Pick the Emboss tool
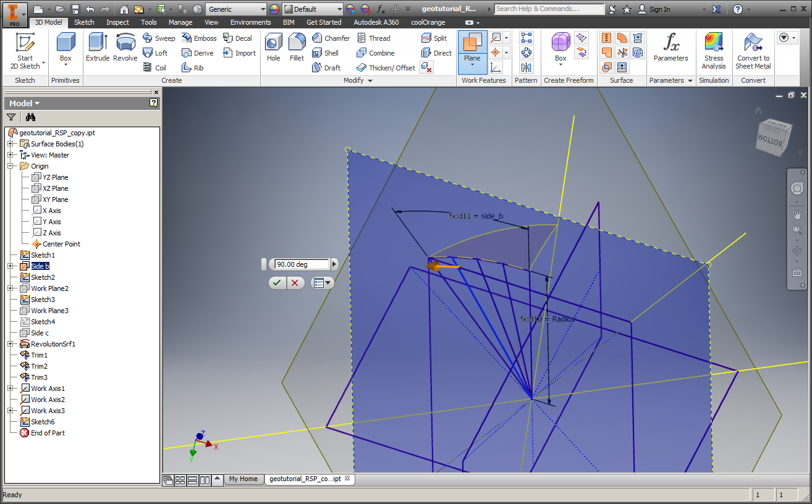812x504 pixels. (x=199, y=38)
